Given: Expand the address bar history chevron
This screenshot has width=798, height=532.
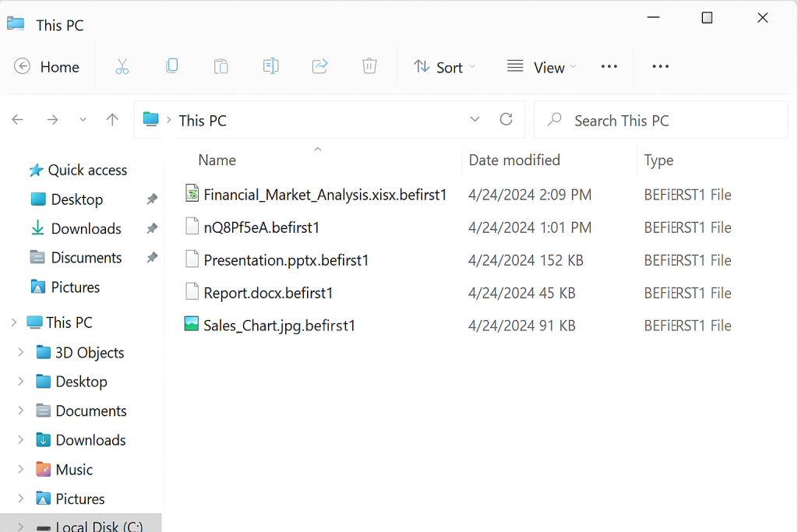Looking at the screenshot, I should coord(475,119).
